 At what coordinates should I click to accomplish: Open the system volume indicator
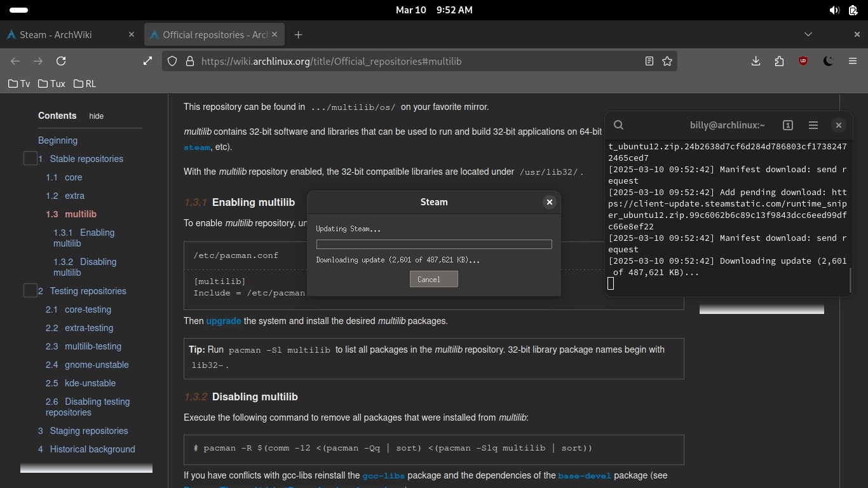(834, 10)
